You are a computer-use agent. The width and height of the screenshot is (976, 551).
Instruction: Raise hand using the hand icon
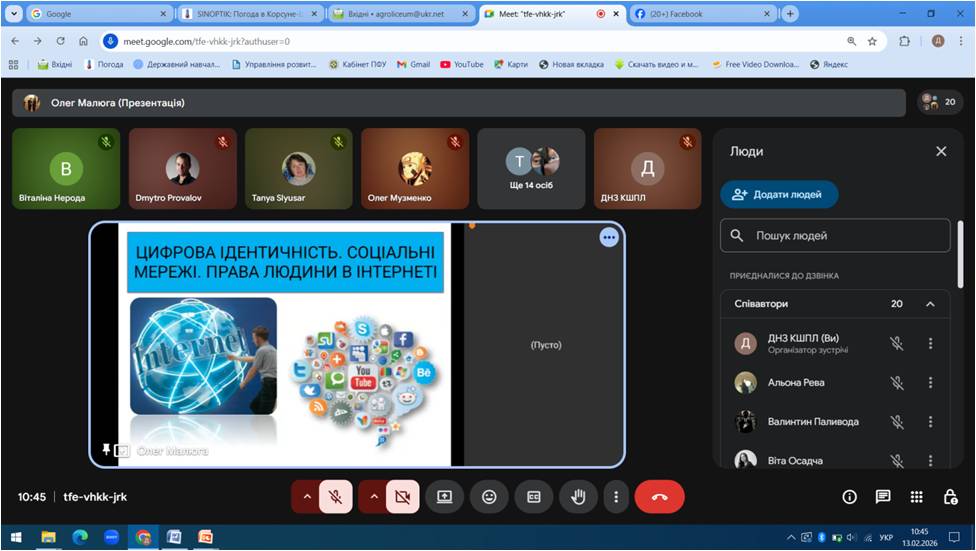pos(577,497)
